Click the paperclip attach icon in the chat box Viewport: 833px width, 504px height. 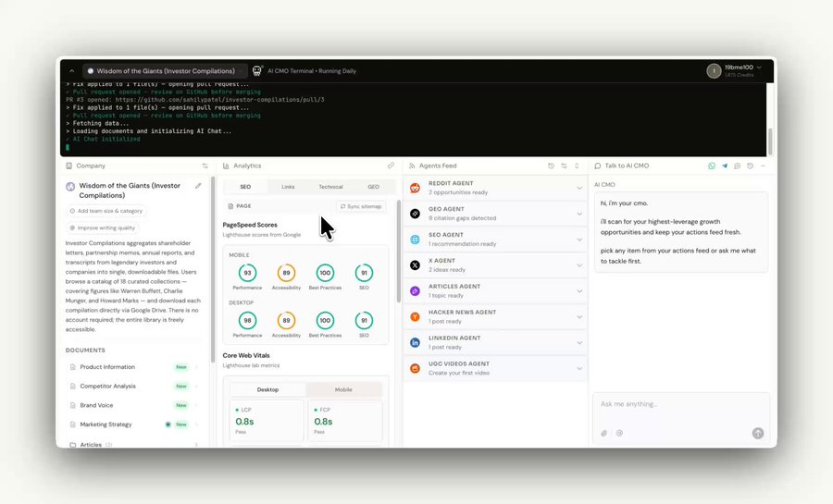[x=604, y=434]
